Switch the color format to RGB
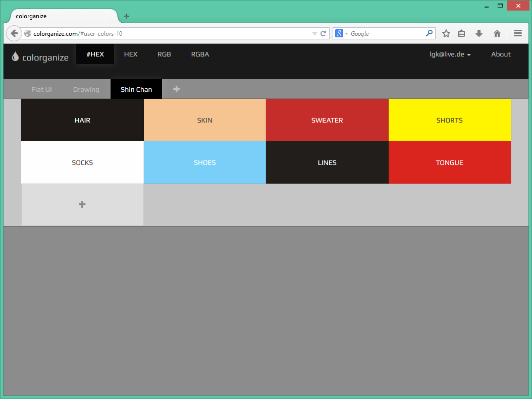Viewport: 532px width, 399px height. click(x=164, y=54)
